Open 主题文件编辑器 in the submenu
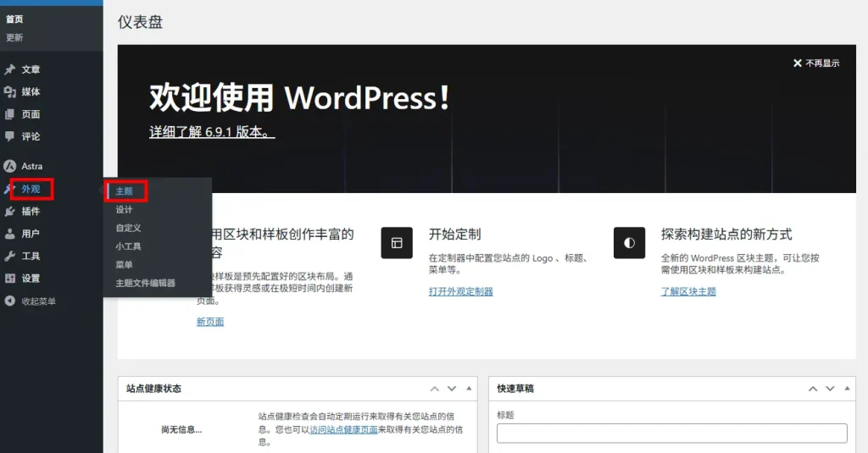Viewport: 868px width, 453px height. tap(146, 283)
